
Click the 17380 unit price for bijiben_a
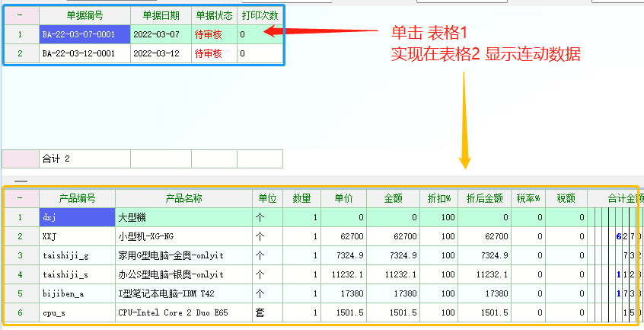[343, 293]
